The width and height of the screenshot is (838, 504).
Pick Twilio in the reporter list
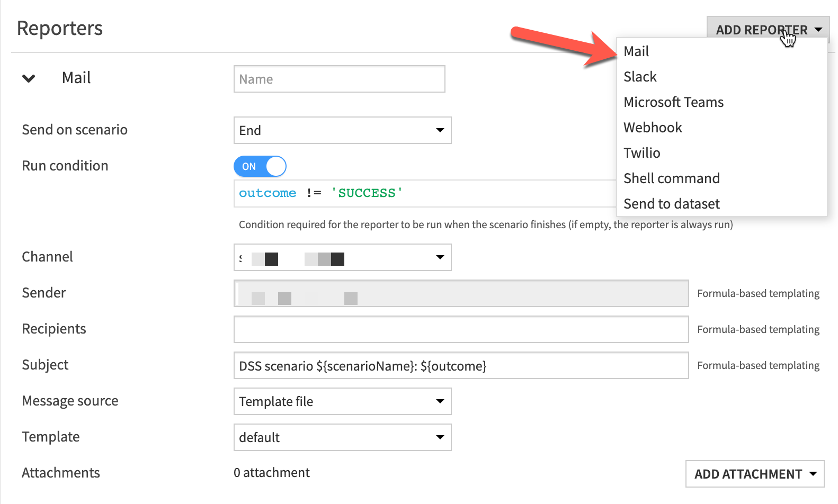641,153
